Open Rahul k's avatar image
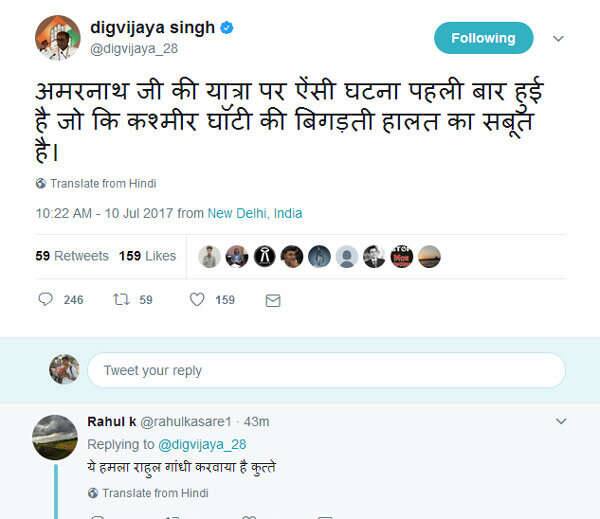 coord(55,437)
